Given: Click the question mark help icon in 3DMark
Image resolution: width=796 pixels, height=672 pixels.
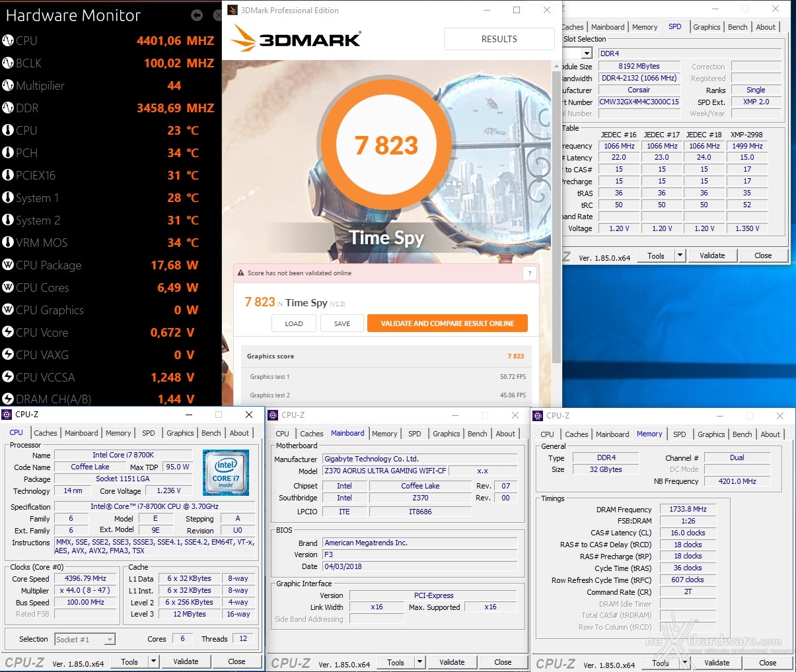Looking at the screenshot, I should [x=528, y=273].
